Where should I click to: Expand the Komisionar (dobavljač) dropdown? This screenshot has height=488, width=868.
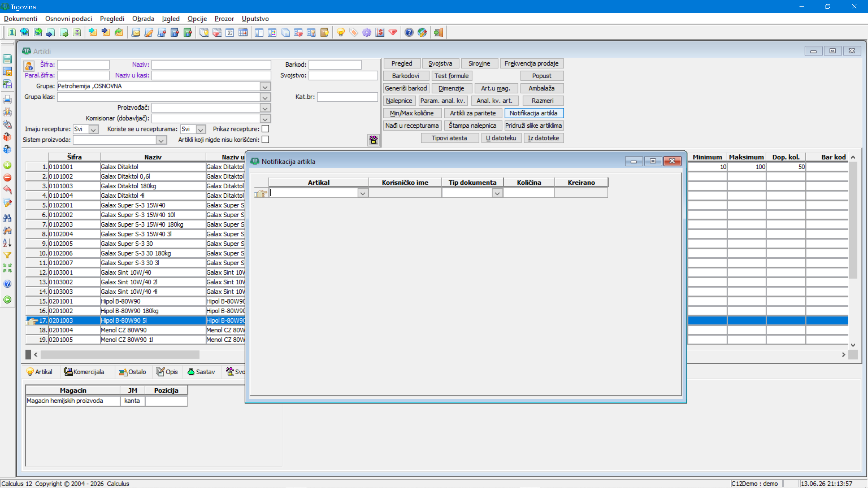[265, 119]
